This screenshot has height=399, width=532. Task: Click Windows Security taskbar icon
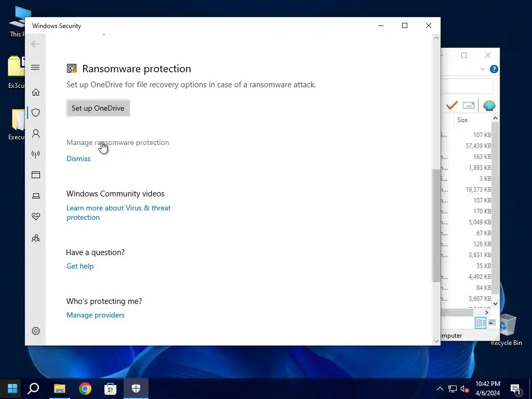pyautogui.click(x=136, y=389)
